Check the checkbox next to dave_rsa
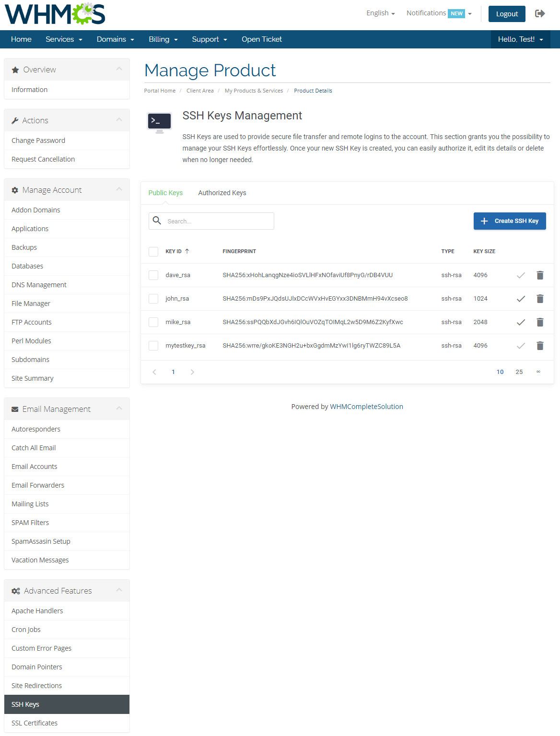This screenshot has width=560, height=736. coord(153,275)
